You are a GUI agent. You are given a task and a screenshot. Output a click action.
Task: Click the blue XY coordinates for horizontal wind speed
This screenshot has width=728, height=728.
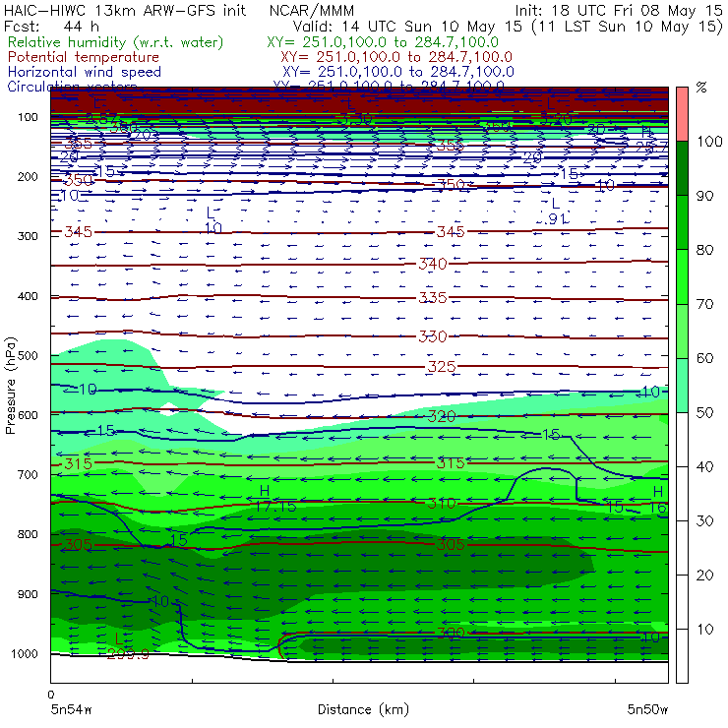coord(397,72)
